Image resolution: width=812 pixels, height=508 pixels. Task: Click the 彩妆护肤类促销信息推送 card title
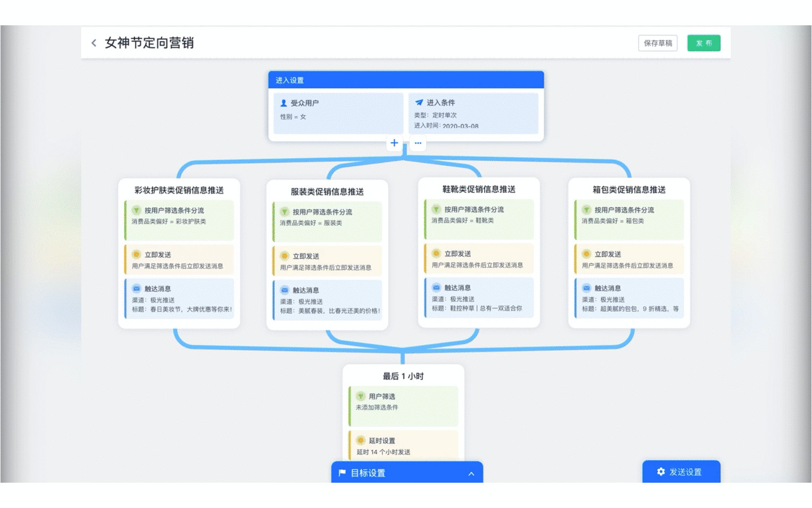point(179,190)
